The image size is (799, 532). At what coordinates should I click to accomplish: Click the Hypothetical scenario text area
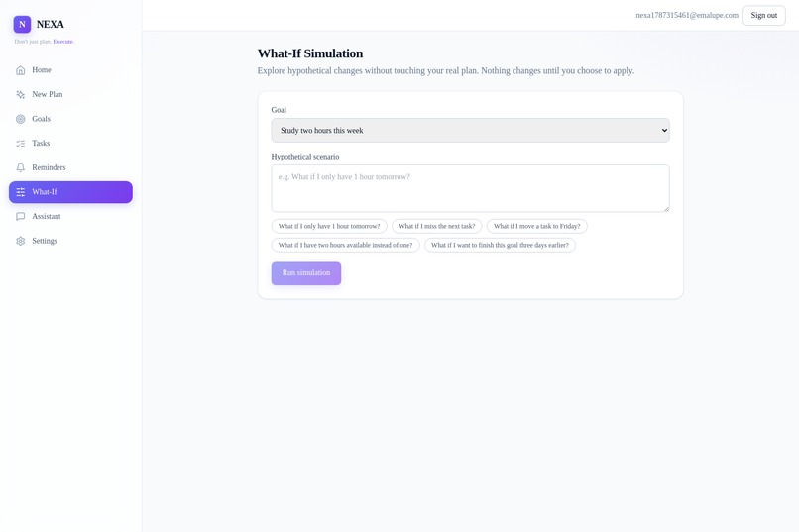click(470, 188)
